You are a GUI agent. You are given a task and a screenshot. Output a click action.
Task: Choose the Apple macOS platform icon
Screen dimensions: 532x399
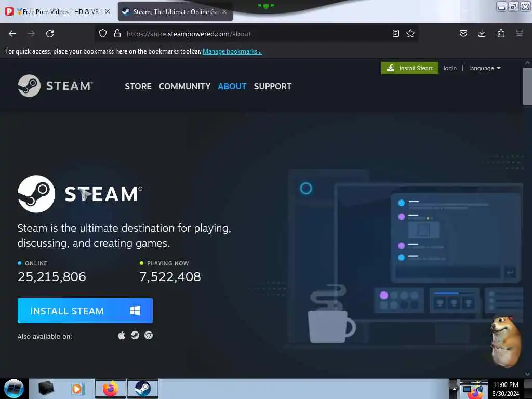[122, 336]
